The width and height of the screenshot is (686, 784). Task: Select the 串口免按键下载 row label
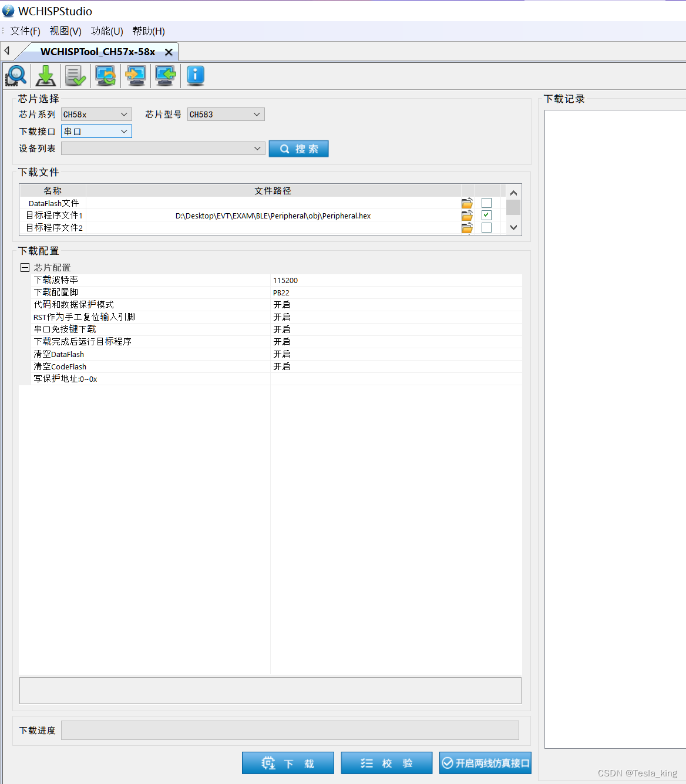coord(65,329)
